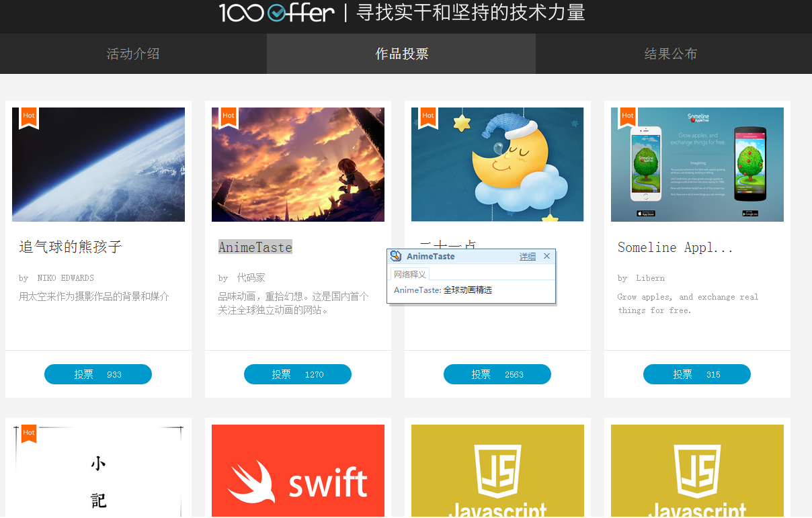
Task: Click the Hot badge on Someline card
Action: 628,118
